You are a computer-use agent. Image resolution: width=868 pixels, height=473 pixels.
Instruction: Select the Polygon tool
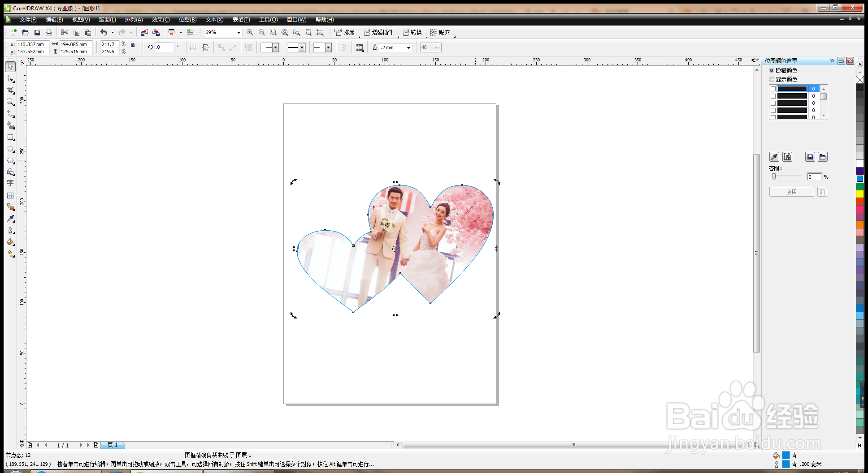coord(10,160)
